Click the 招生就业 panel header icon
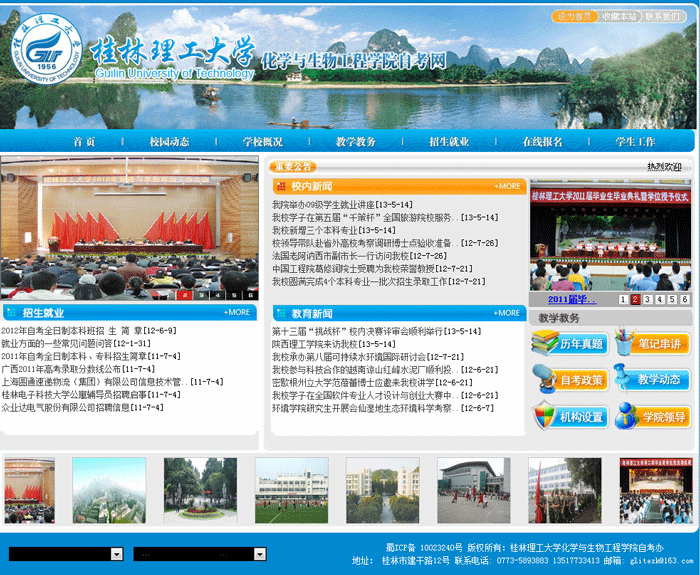Viewport: 700px width, 575px height. [12, 312]
